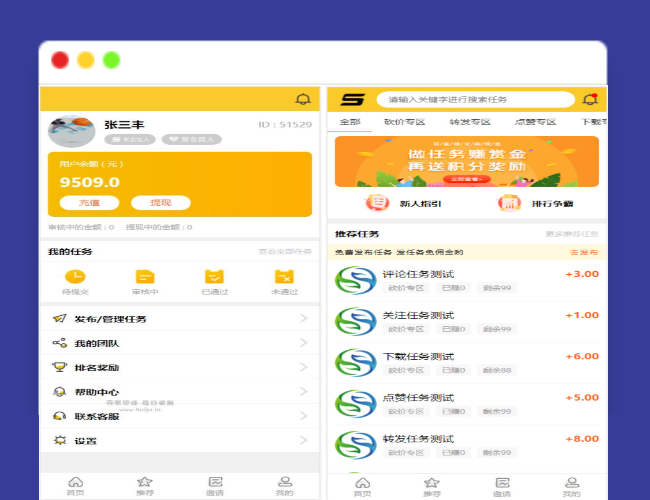Open 发布/管理任务 row chevron

[x=304, y=318]
